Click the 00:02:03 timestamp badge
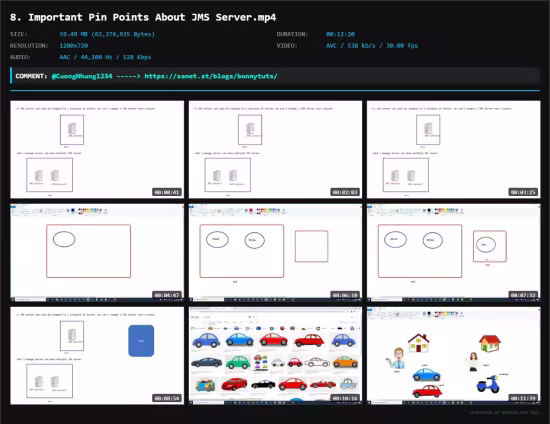550x424 pixels. point(345,192)
